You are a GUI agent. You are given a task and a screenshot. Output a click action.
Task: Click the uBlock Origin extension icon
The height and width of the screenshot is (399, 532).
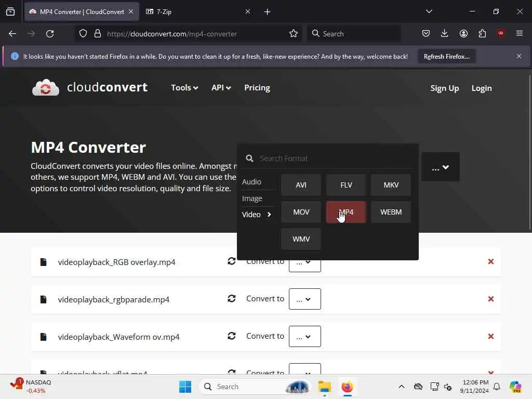coord(501,33)
